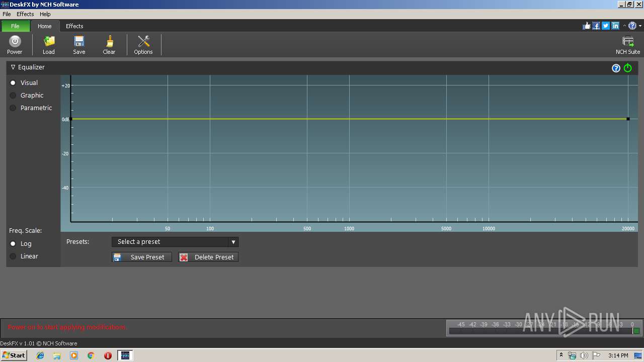This screenshot has height=362, width=644.
Task: Choose the Linear frequency scale
Action: coord(24,256)
